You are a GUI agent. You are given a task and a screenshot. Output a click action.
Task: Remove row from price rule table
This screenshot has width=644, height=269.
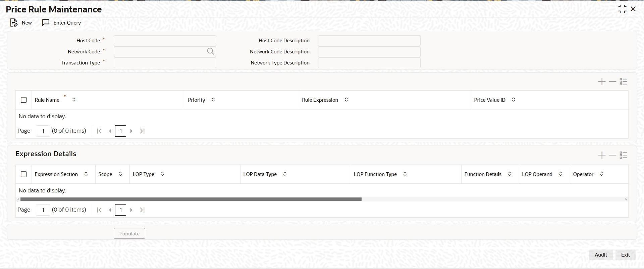pyautogui.click(x=613, y=82)
